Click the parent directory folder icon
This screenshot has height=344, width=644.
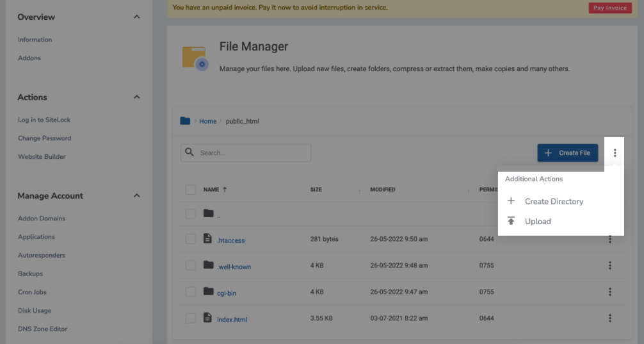[x=208, y=213]
